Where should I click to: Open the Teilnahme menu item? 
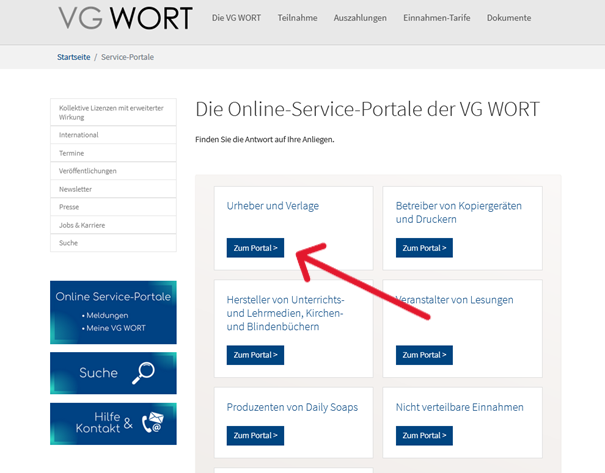(297, 18)
